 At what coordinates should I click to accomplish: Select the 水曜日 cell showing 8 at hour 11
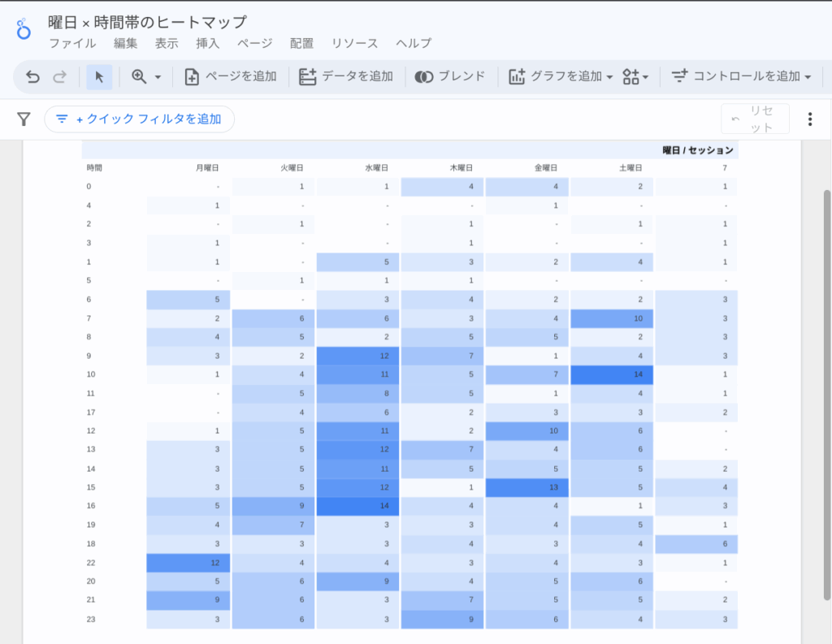click(x=357, y=394)
